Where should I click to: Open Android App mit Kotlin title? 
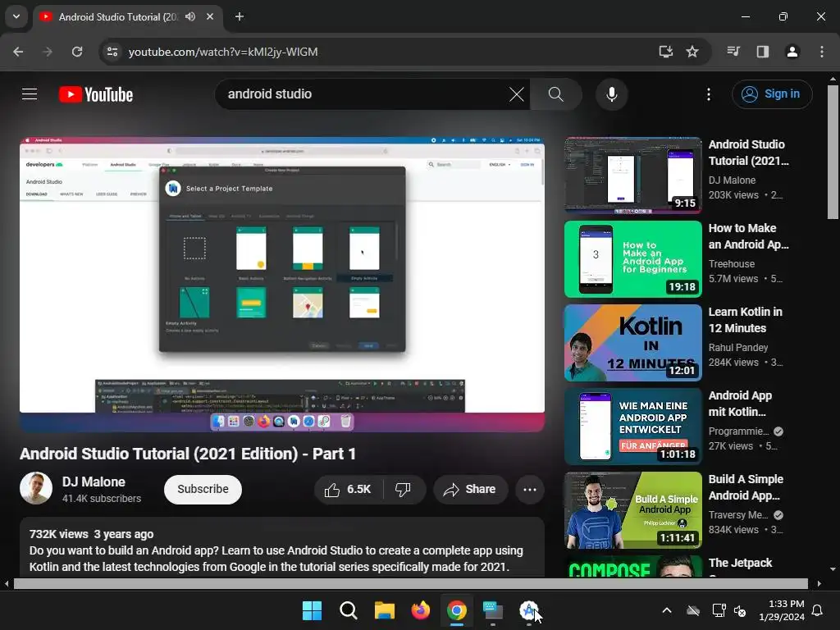740,404
